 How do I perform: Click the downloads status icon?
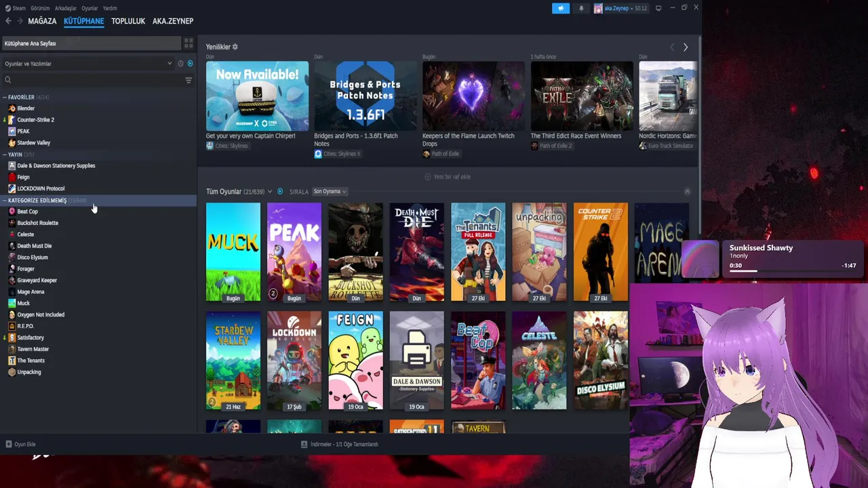point(304,444)
